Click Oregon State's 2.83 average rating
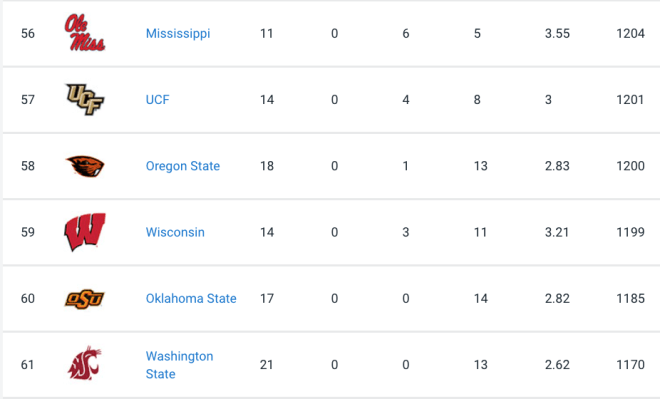This screenshot has width=660, height=399. (x=557, y=166)
